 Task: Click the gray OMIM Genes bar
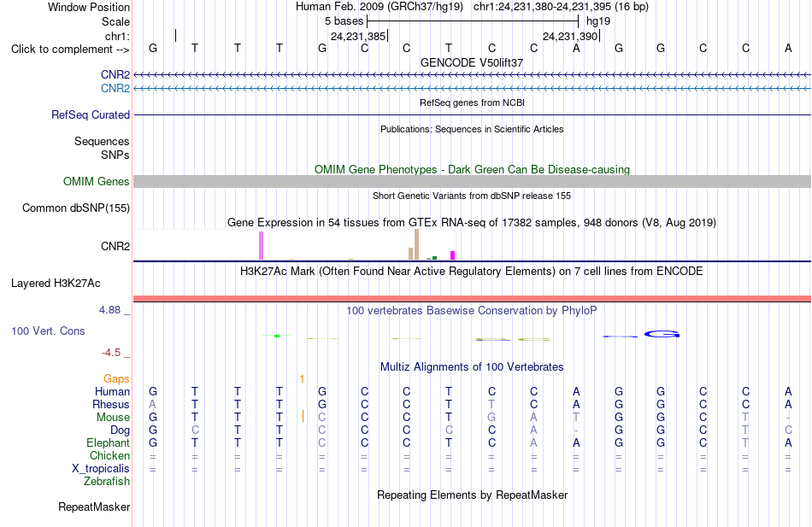tap(473, 181)
